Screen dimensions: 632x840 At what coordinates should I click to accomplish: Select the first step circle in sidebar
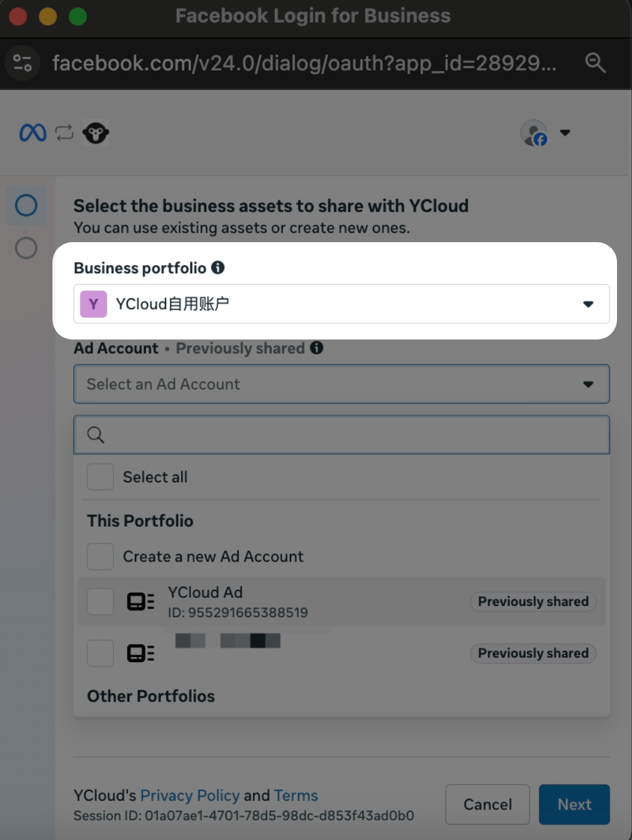[26, 205]
